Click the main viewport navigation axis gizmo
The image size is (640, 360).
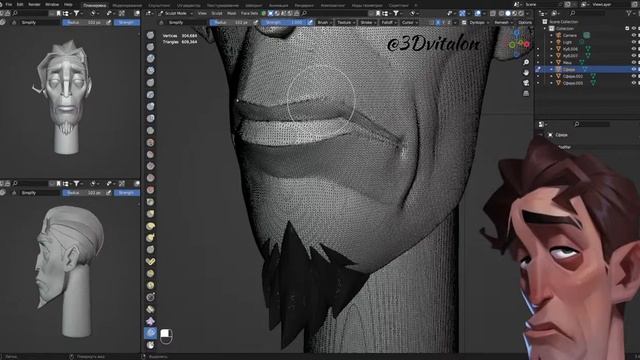518,43
